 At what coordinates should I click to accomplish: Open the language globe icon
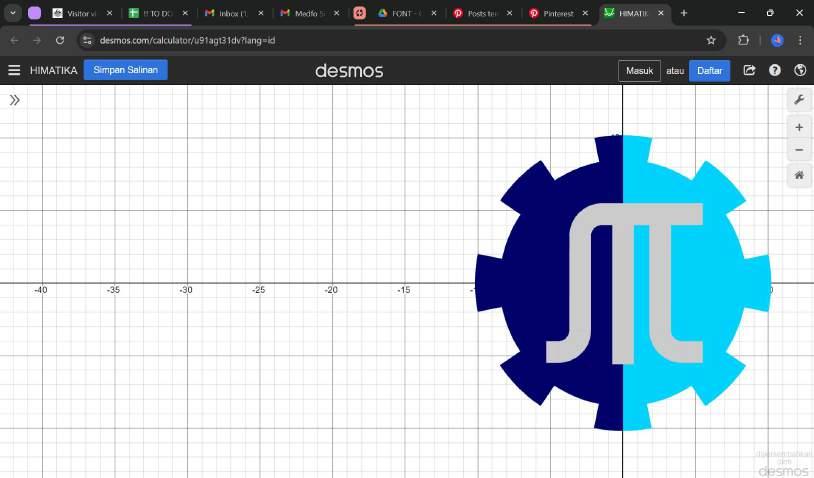click(x=800, y=70)
